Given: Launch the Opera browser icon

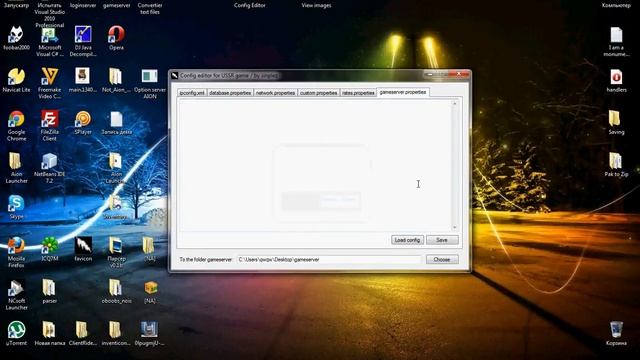Looking at the screenshot, I should coord(116,34).
